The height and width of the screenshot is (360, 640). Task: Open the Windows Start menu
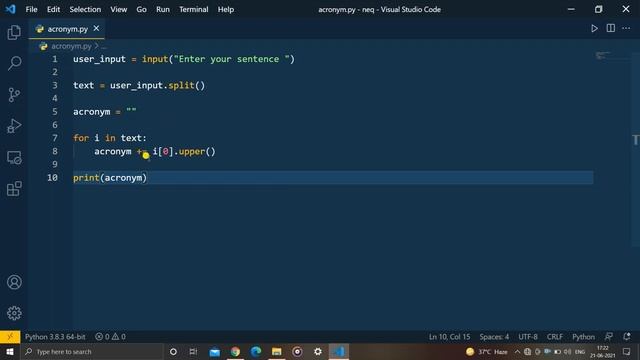(10, 351)
